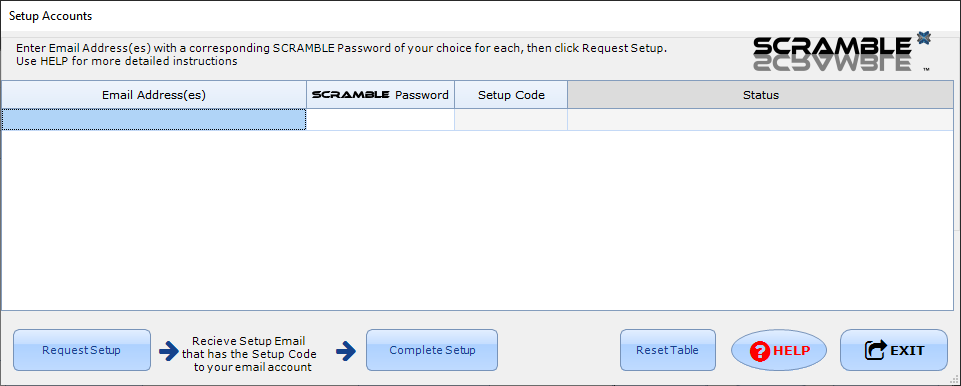Click the SCRAMBLE wordmark in Password header
The height and width of the screenshot is (386, 961).
pyautogui.click(x=351, y=95)
